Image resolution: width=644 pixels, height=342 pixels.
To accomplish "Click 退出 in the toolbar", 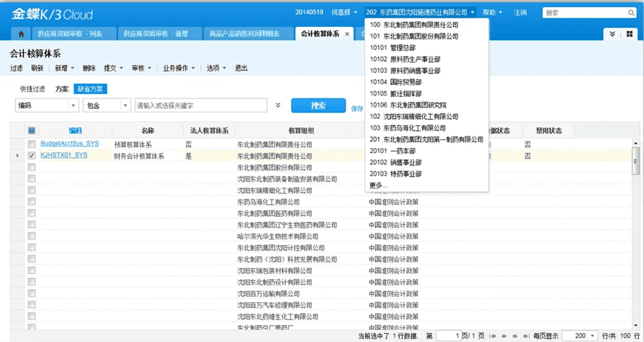I will tap(241, 69).
